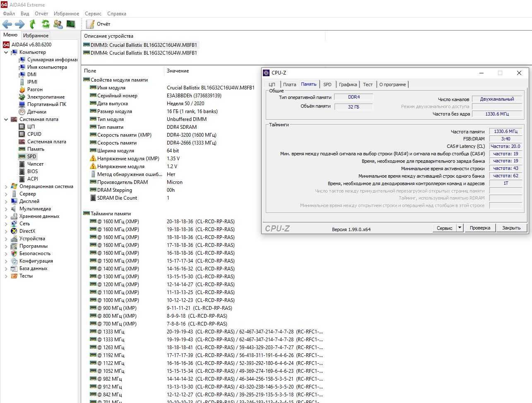Click the Закрыть button in CPU-Z

511,228
